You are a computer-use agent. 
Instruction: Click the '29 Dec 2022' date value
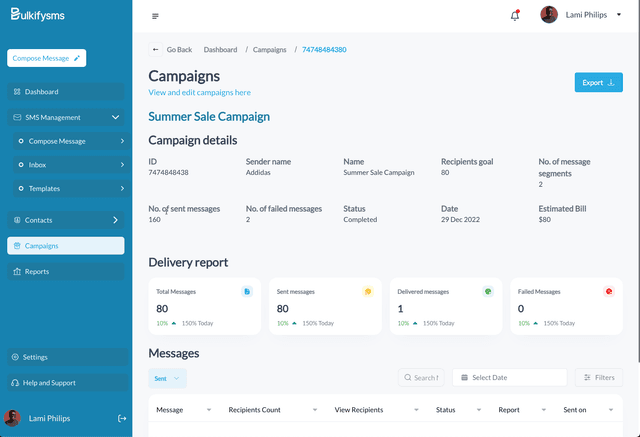coord(460,220)
